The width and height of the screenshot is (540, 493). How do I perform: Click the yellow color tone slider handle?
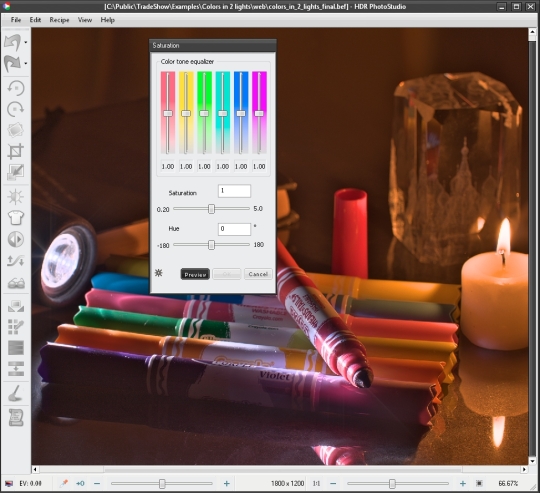(x=186, y=113)
